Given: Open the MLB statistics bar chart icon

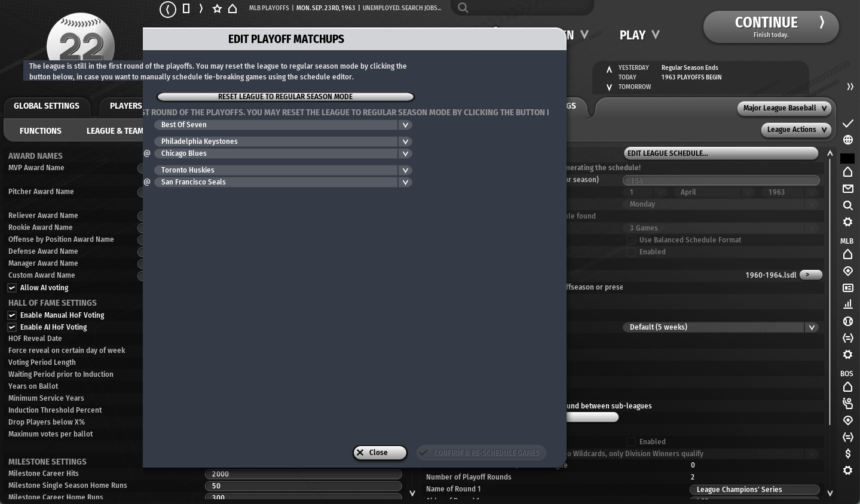Looking at the screenshot, I should point(847,305).
